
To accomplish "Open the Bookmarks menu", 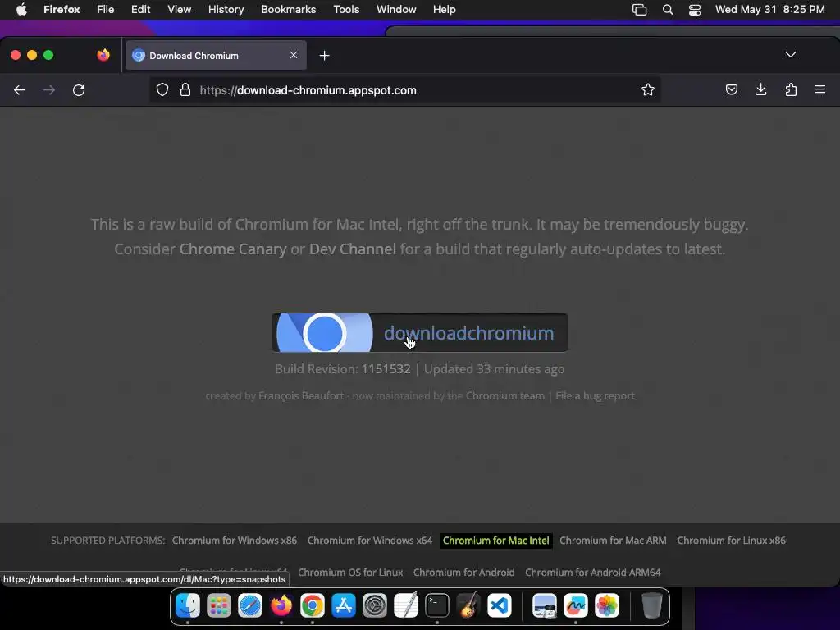I will (288, 10).
